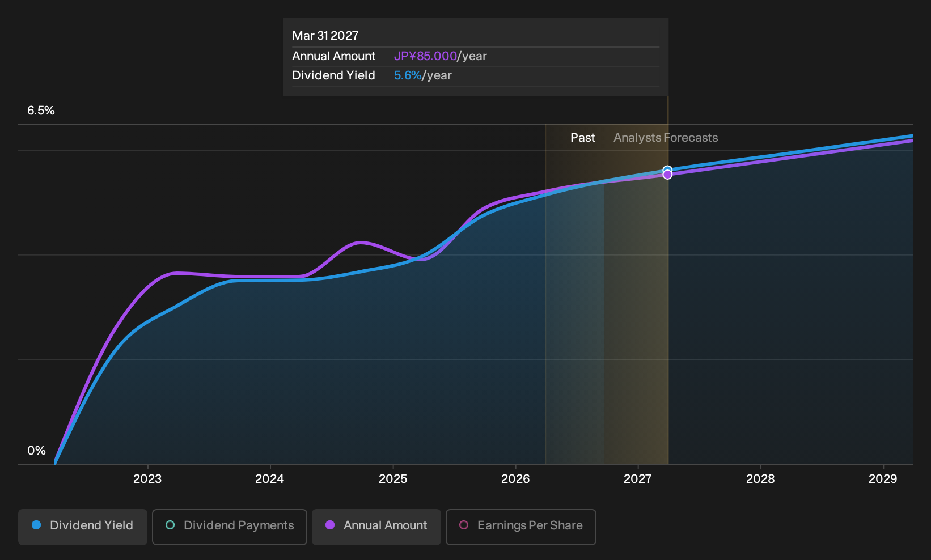The width and height of the screenshot is (931, 560).
Task: Click the 2028 x-axis year label
Action: point(760,479)
